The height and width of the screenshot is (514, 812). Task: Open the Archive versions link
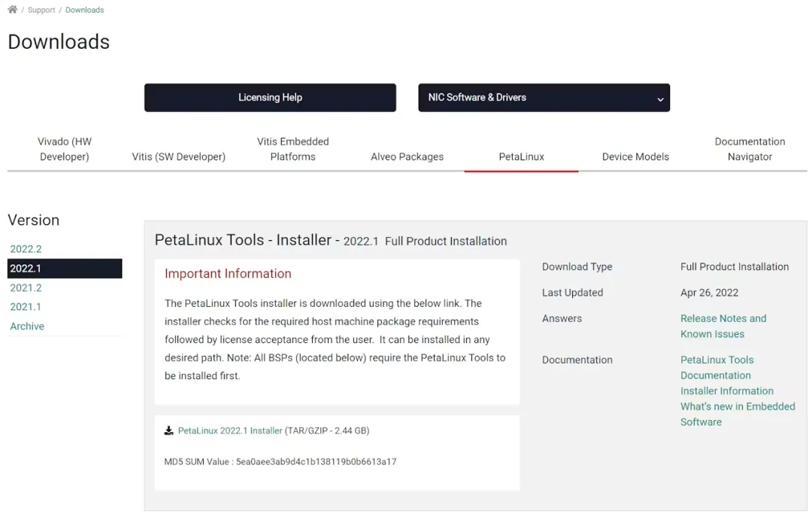27,326
